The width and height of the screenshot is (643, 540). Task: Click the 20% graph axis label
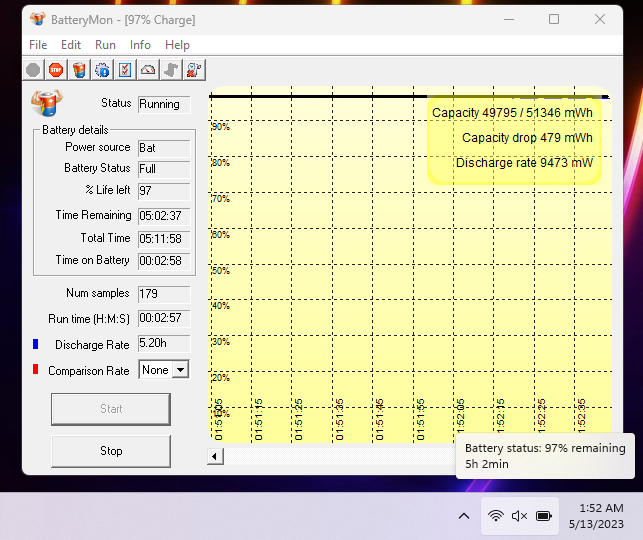tap(221, 378)
